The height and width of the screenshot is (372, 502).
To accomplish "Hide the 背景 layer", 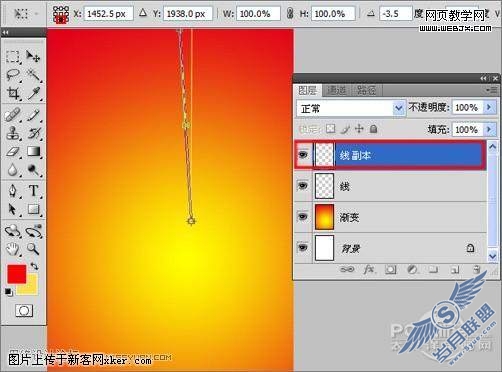I will pyautogui.click(x=303, y=248).
